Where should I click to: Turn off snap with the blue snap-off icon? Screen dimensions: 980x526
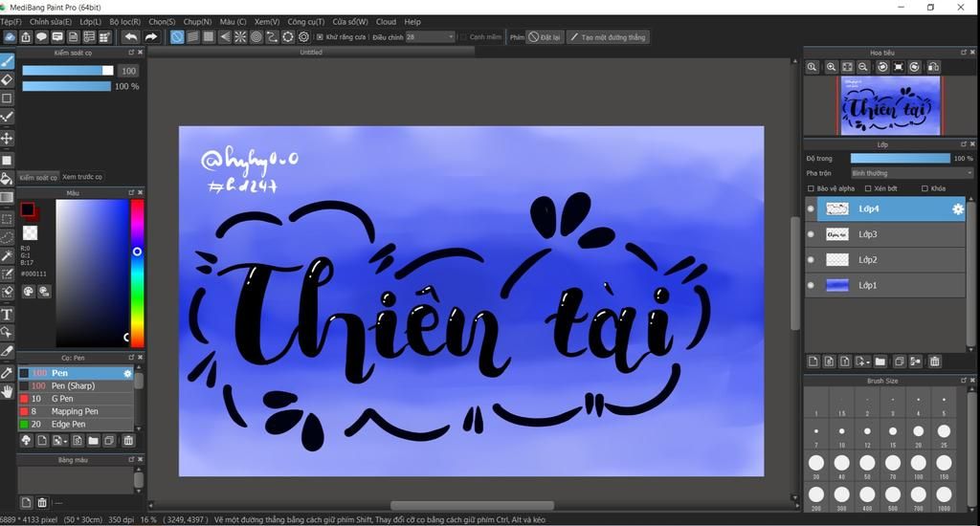click(x=177, y=37)
